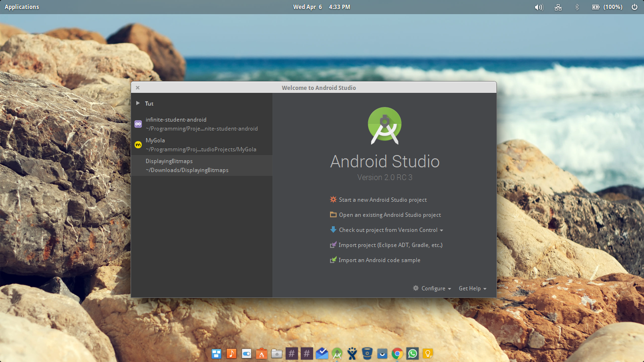Launch Bitbucket from the dock

[x=367, y=354]
